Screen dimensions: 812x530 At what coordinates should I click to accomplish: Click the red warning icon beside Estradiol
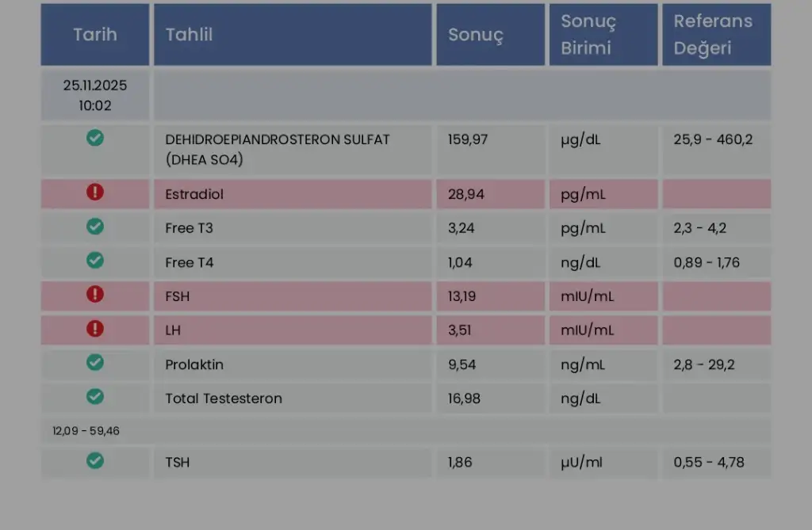95,193
